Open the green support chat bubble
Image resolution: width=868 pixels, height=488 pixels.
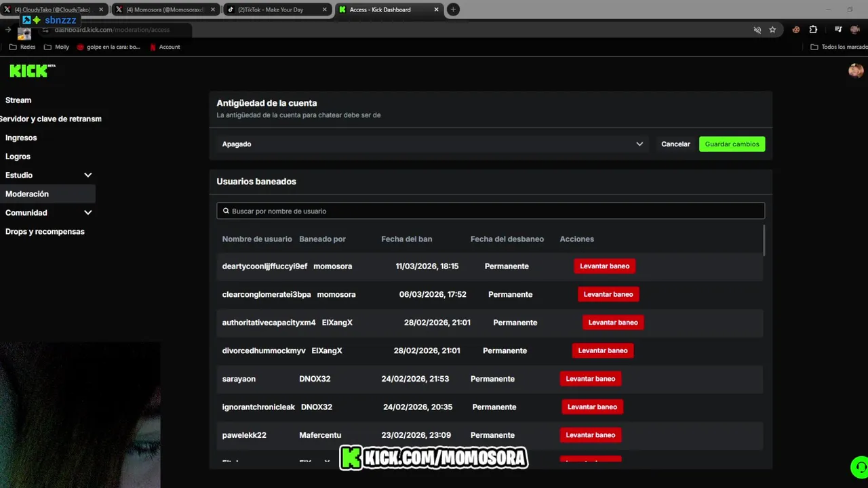point(859,467)
